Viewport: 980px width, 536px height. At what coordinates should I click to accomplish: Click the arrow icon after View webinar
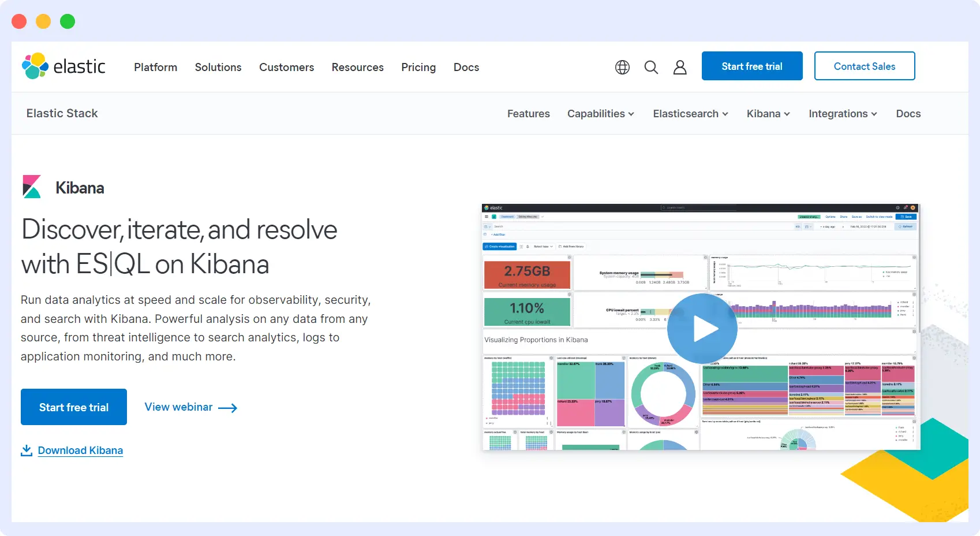[228, 408]
